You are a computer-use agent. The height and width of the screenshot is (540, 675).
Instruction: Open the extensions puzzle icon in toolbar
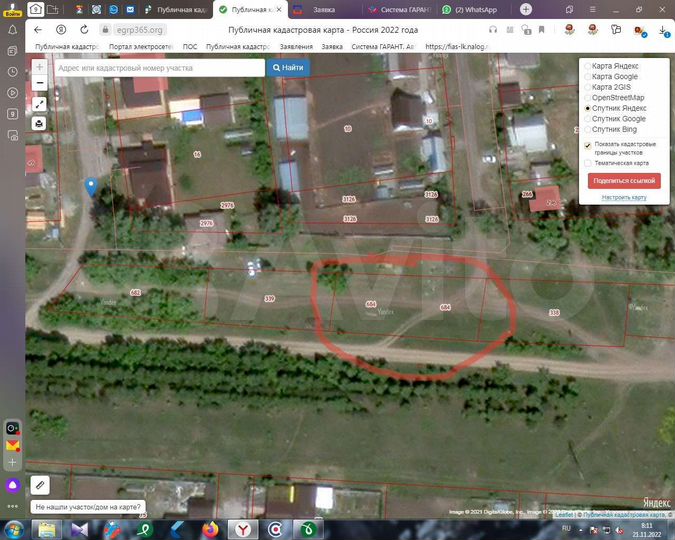(x=616, y=30)
